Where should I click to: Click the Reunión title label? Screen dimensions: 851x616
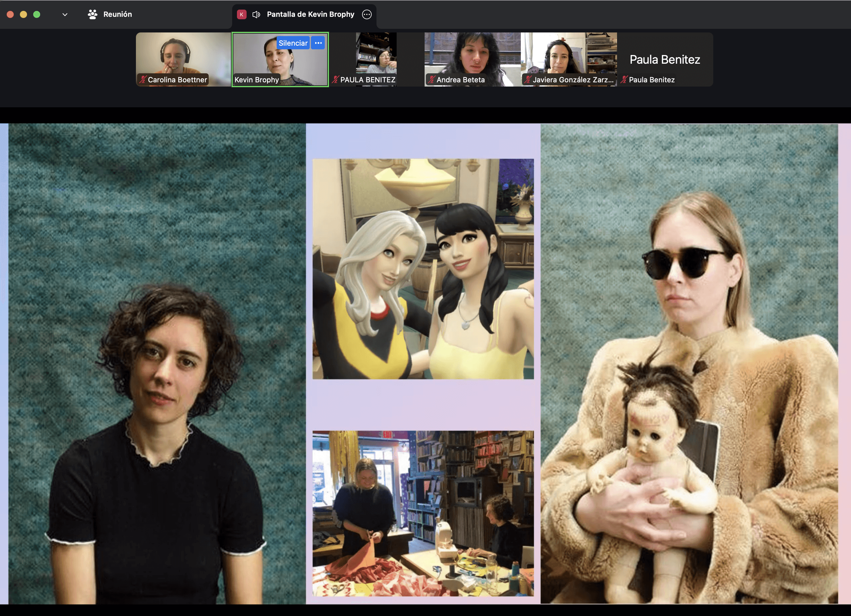[118, 14]
